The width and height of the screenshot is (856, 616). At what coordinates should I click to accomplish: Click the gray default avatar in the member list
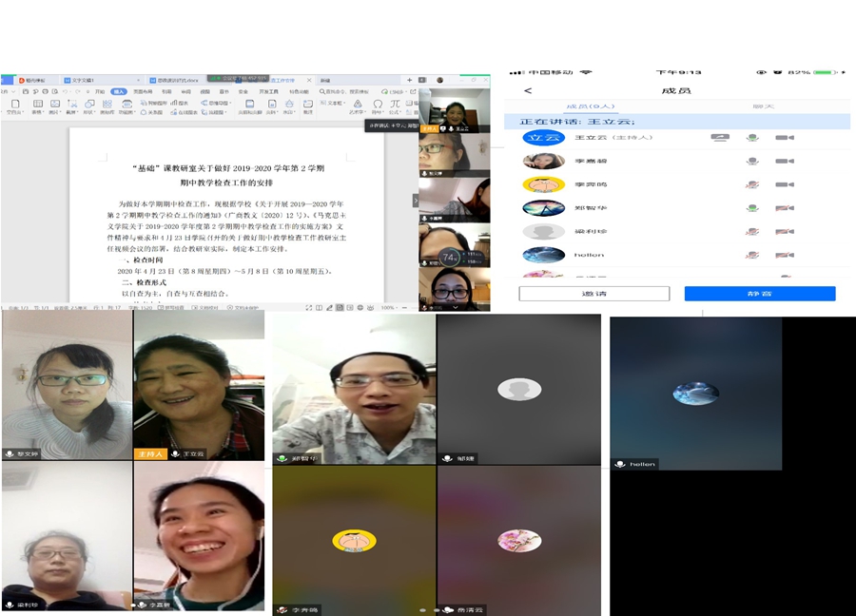[x=543, y=231]
